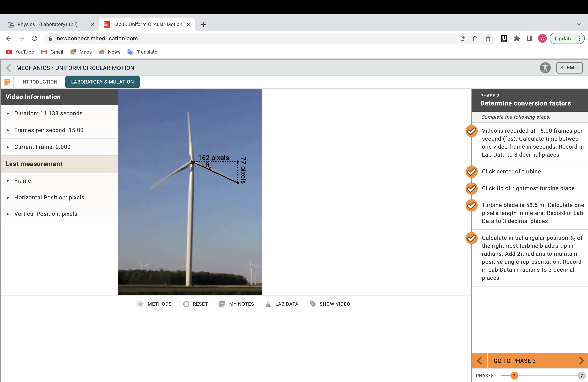Show Video using the tag icon
Viewport: 588px width, 382px height.
click(x=313, y=304)
